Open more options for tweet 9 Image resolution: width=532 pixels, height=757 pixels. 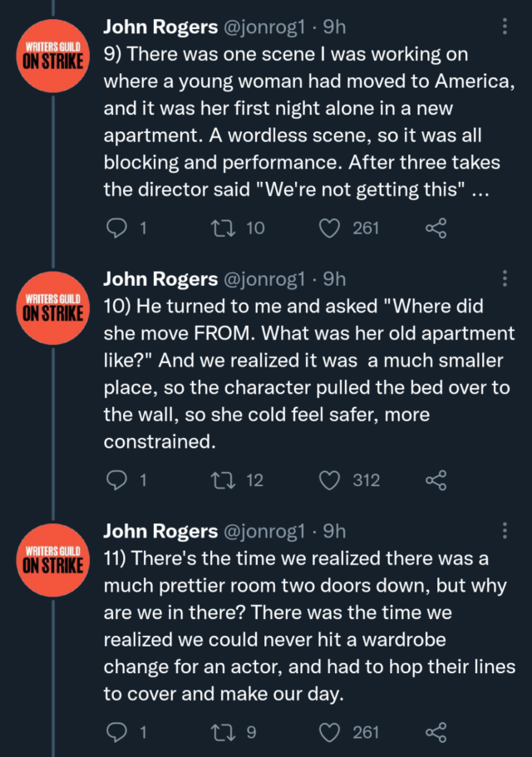coord(505,27)
